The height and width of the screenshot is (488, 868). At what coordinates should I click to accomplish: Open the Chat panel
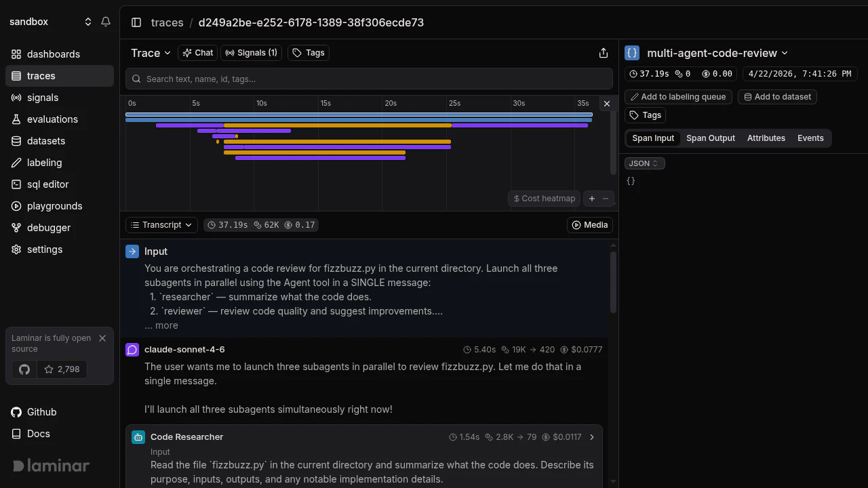198,53
